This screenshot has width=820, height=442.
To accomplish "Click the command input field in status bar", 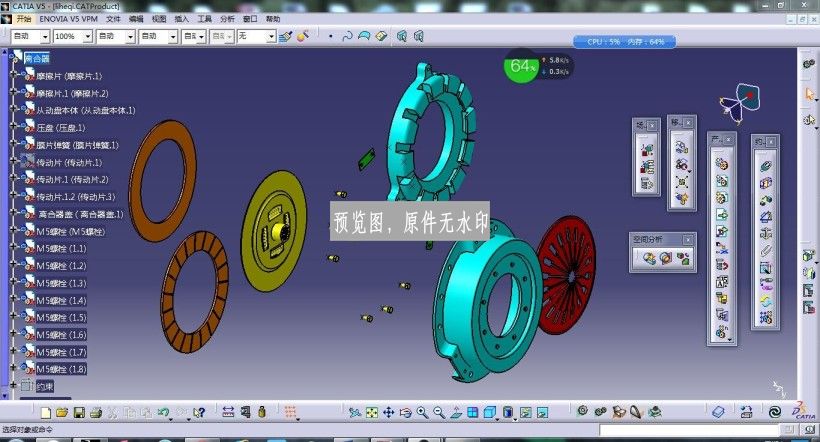I will click(689, 430).
